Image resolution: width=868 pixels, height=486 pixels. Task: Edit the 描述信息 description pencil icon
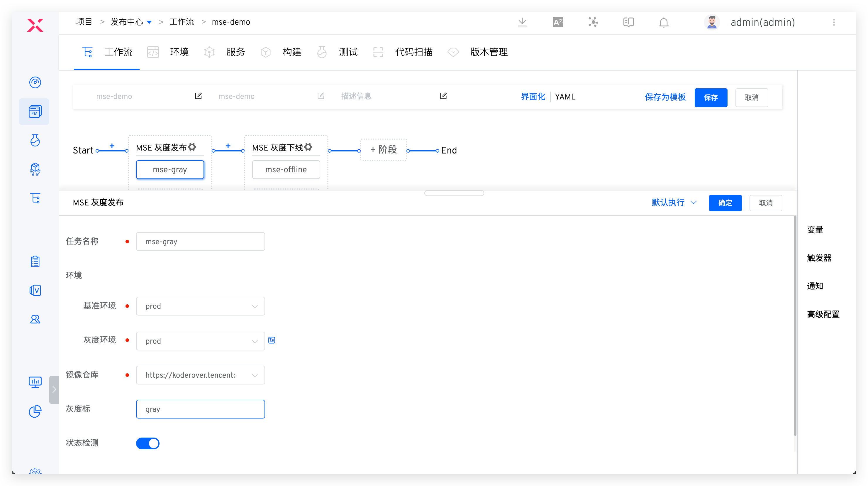[443, 96]
